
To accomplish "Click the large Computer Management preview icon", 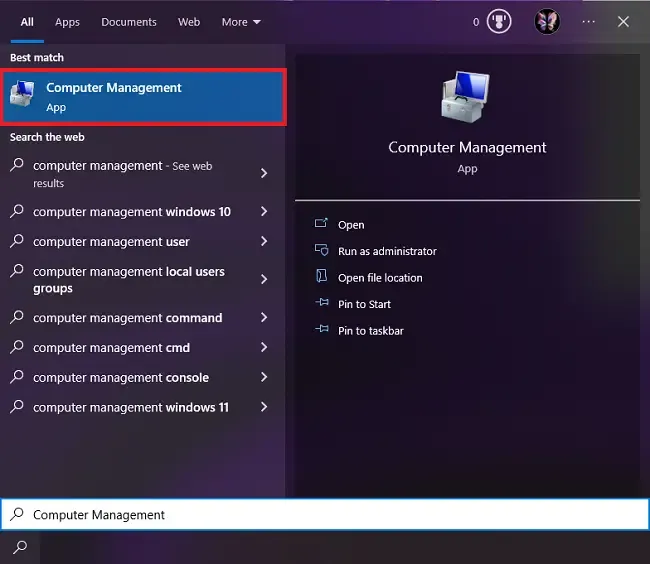I will coord(466,97).
